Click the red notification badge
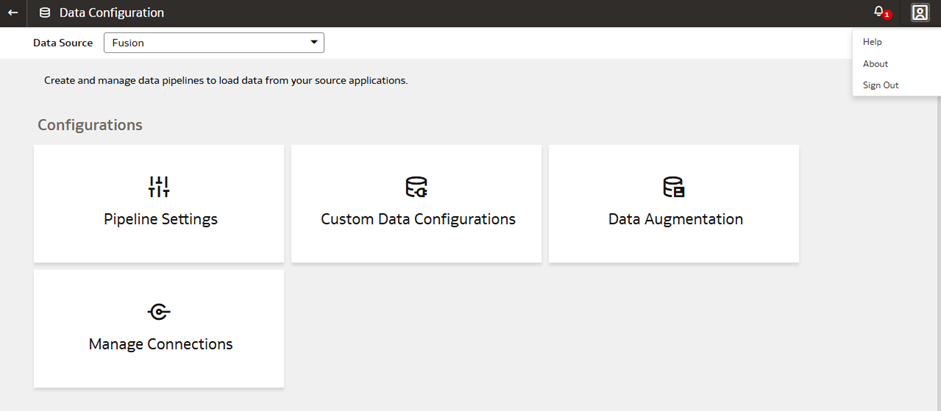941x411 pixels. click(x=887, y=15)
